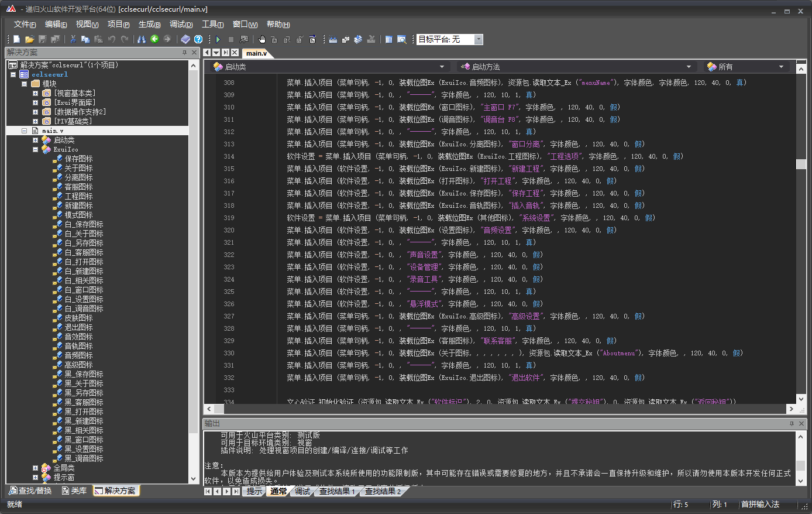The height and width of the screenshot is (514, 812).
Task: Expand the [PIV基础类] module node
Action: point(35,121)
